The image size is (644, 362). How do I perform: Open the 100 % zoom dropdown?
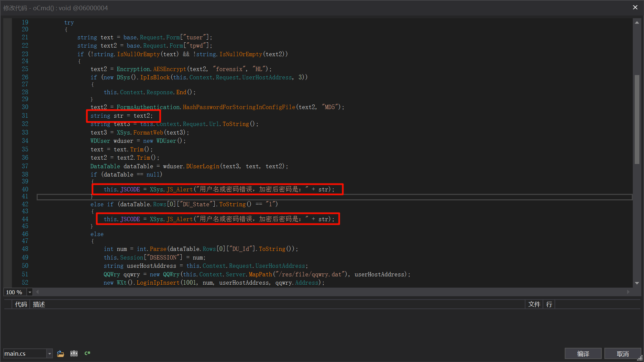(x=30, y=292)
